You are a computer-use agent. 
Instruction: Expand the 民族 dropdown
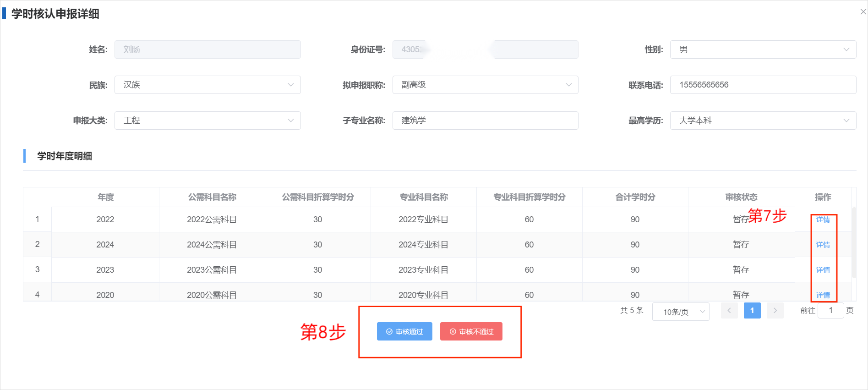[x=207, y=85]
